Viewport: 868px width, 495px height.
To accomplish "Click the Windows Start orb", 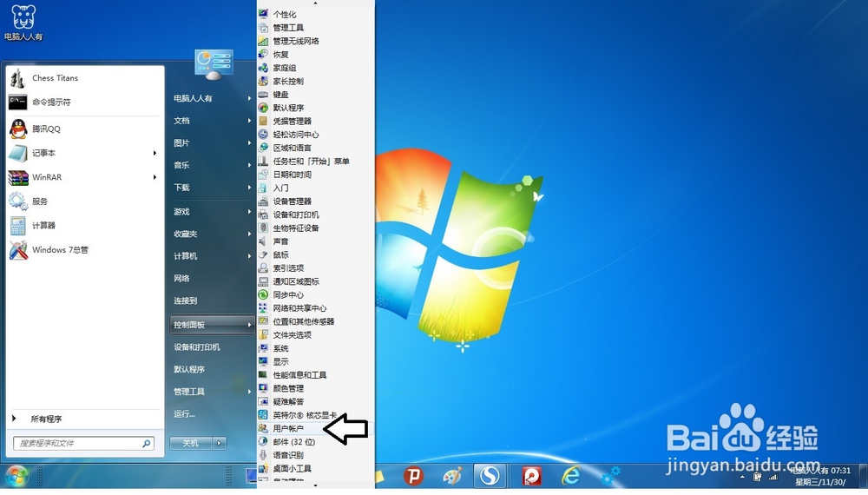I will (x=17, y=476).
